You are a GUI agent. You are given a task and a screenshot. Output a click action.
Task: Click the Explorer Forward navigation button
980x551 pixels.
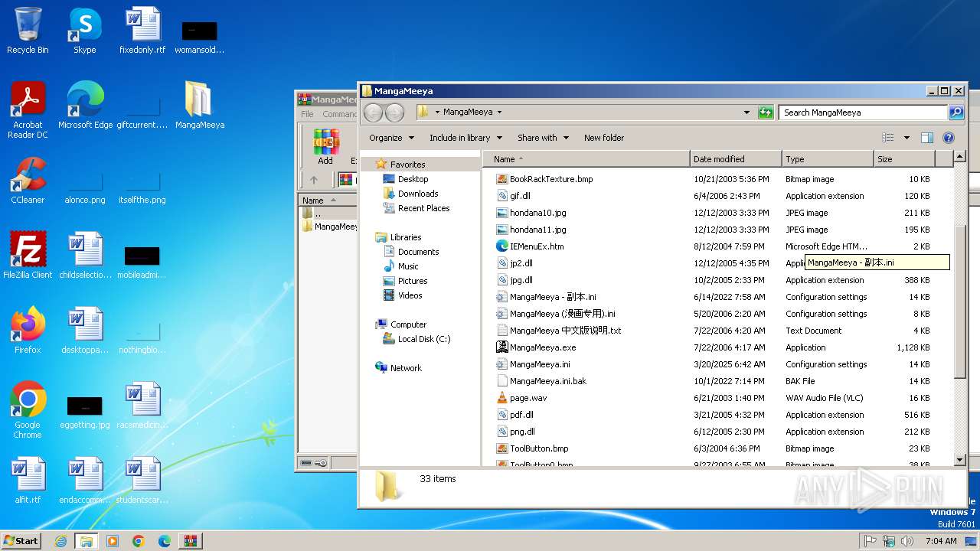tap(394, 112)
